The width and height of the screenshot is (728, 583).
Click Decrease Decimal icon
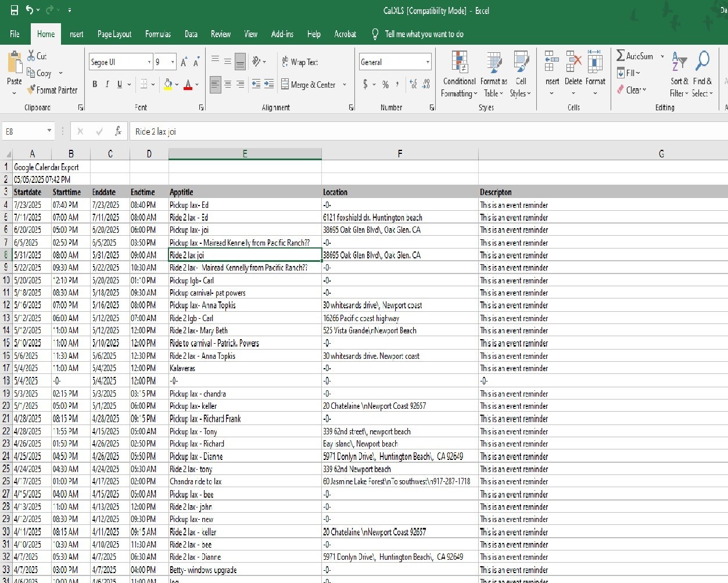click(426, 84)
